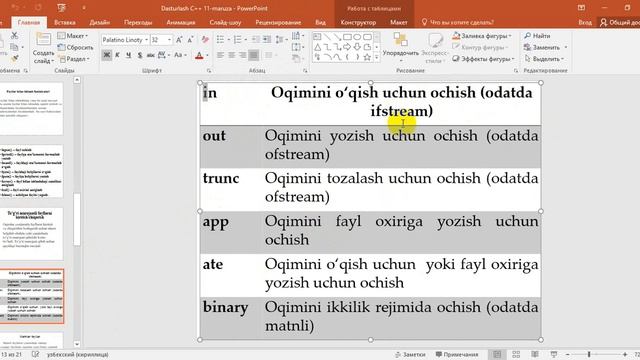Screen dimensions: 640x360
Task: Open the font name dropdown Palatino Linotype
Action: pos(125,40)
